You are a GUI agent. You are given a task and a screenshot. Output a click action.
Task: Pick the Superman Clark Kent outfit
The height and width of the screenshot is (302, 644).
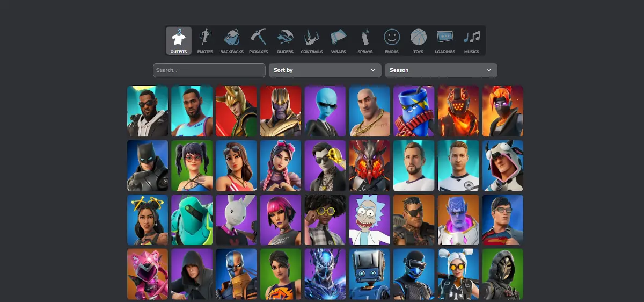(x=503, y=220)
